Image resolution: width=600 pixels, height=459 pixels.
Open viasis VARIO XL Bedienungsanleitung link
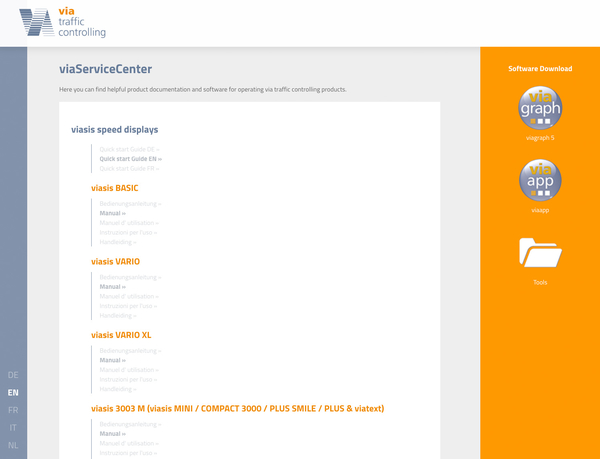coord(130,350)
